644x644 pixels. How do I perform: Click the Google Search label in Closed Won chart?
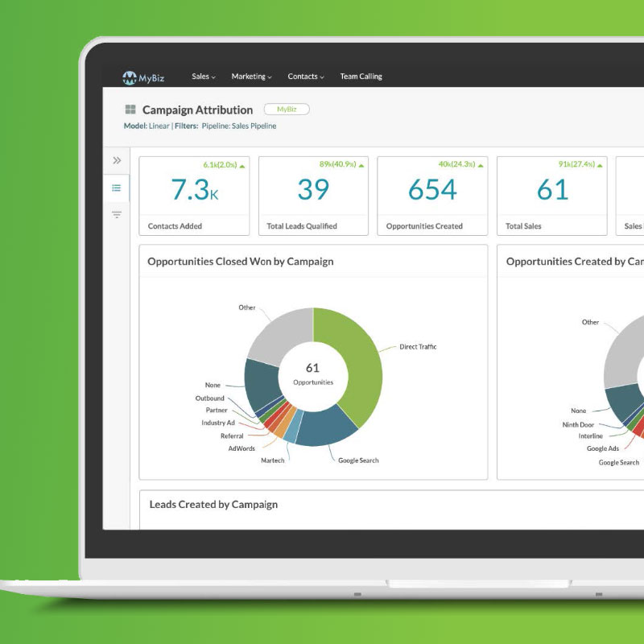[x=358, y=460]
